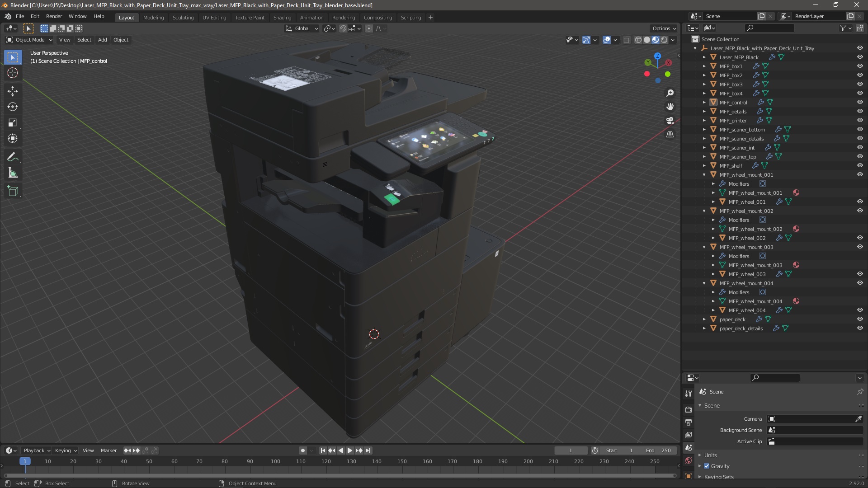Hide MFP_control in viewport

[x=860, y=102]
